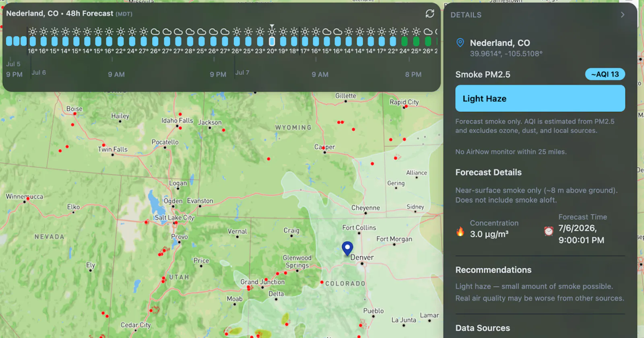The width and height of the screenshot is (644, 338).
Task: Click the Cedar City map label
Action: pyautogui.click(x=136, y=325)
